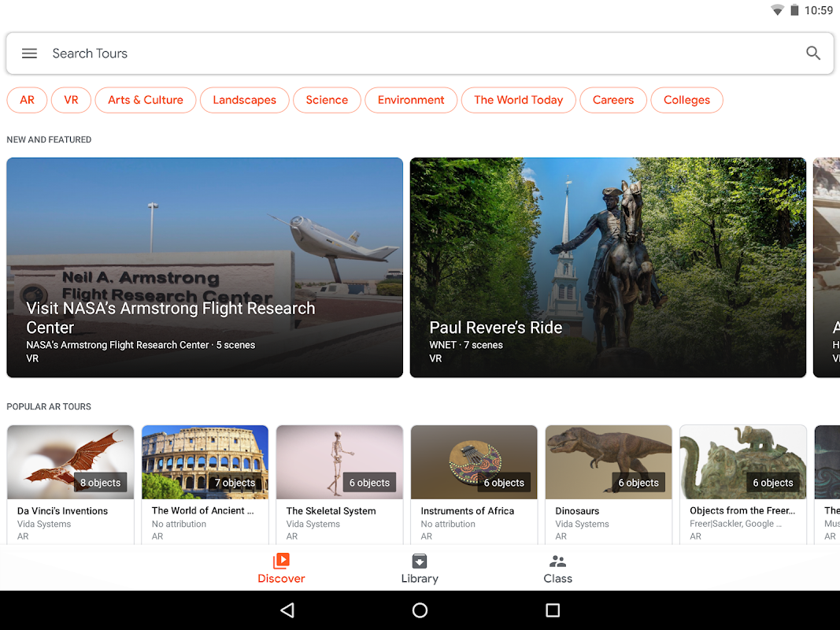Open the Careers category chip

coord(612,100)
